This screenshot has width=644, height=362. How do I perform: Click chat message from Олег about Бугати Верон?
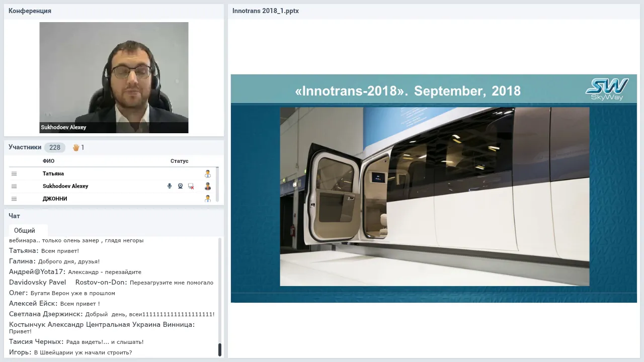[x=62, y=293]
